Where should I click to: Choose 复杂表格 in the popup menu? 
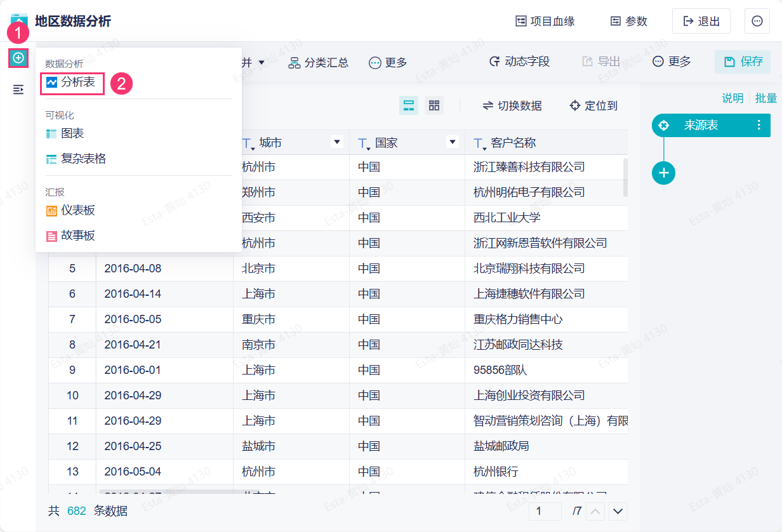[x=76, y=159]
